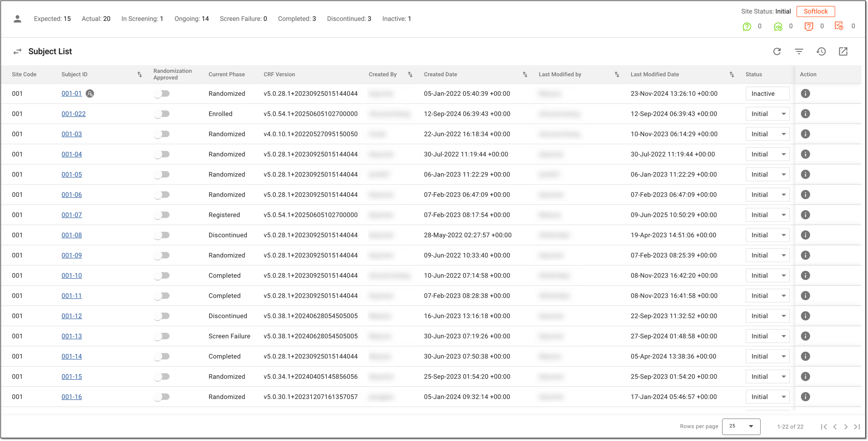Click the Softlock button
Viewport: 868px width, 441px height.
[x=816, y=11]
